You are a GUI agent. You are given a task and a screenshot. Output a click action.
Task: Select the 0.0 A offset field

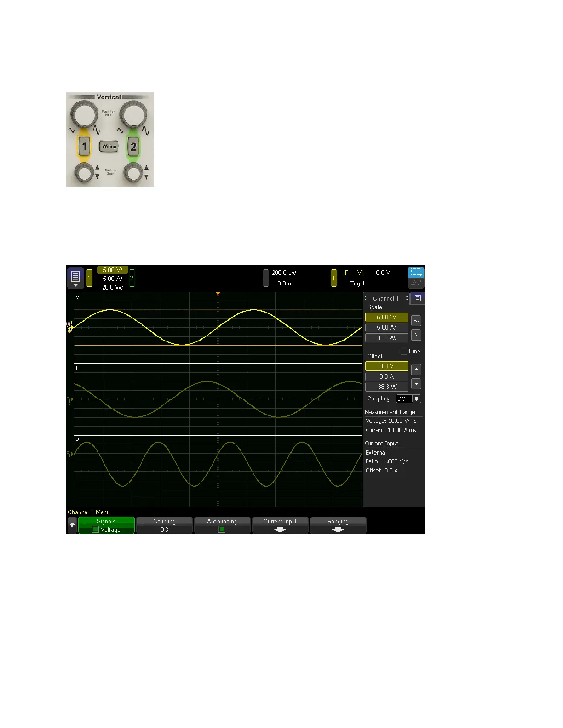point(386,376)
